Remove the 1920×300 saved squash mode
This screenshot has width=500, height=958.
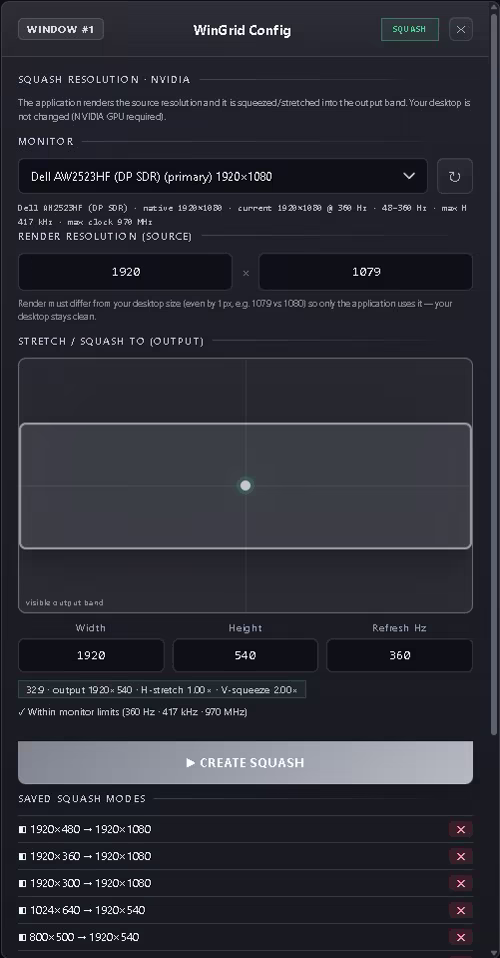(x=461, y=883)
